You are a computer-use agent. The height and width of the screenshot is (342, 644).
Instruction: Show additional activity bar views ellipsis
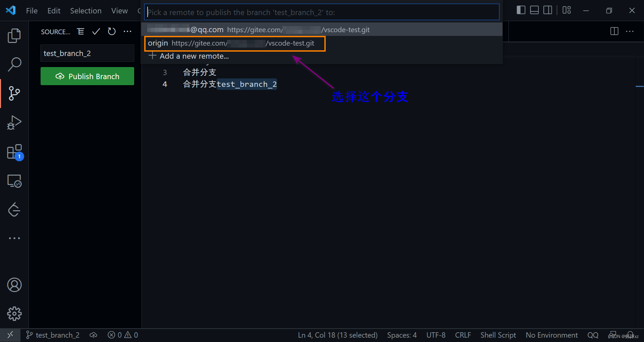pyautogui.click(x=14, y=238)
